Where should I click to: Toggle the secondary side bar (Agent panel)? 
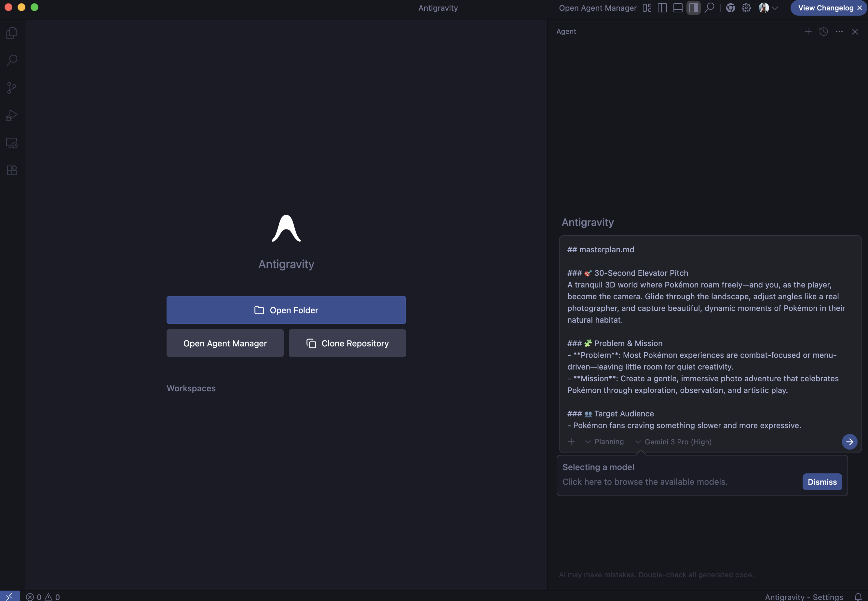pyautogui.click(x=693, y=8)
